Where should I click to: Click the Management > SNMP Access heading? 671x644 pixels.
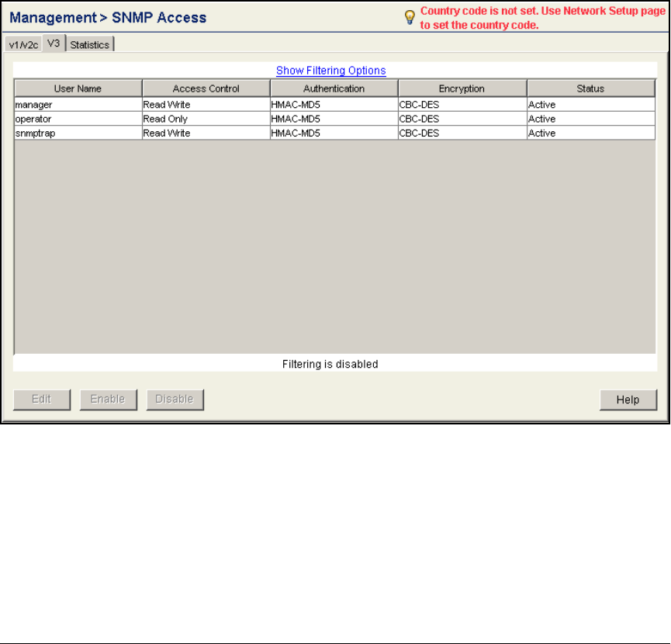pos(108,18)
